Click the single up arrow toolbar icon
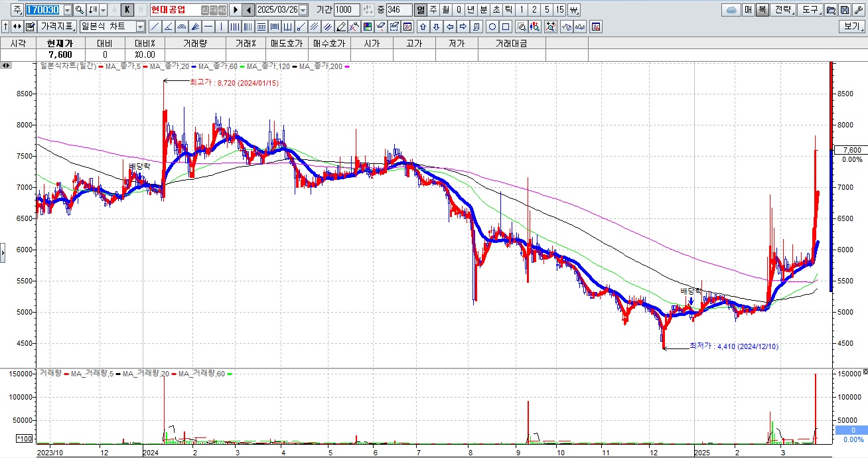The image size is (868, 458). 5,27
